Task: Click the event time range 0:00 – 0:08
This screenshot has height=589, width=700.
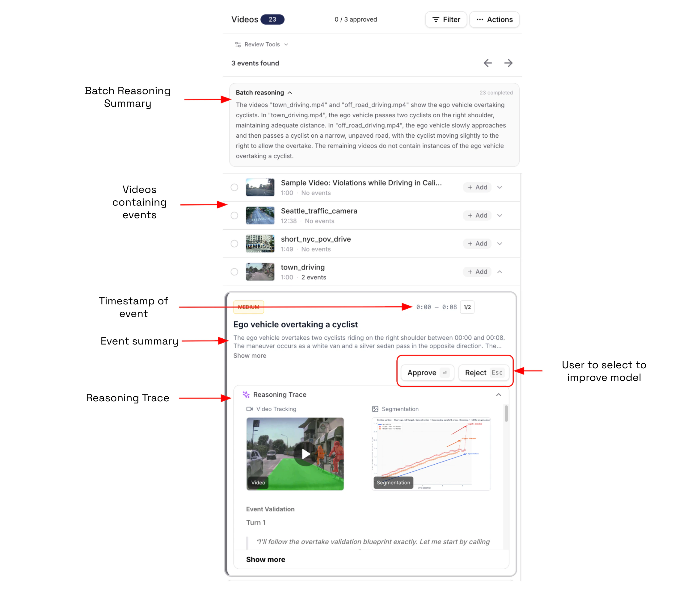Action: pos(436,307)
